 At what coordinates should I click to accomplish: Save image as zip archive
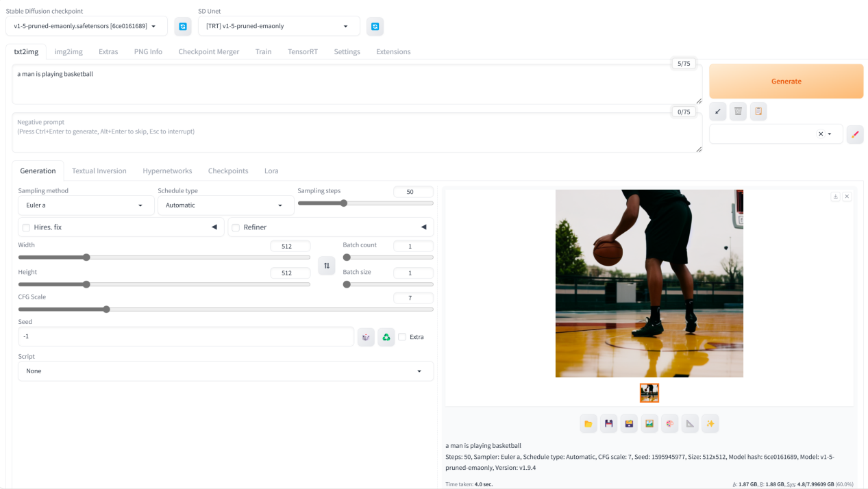pos(629,424)
